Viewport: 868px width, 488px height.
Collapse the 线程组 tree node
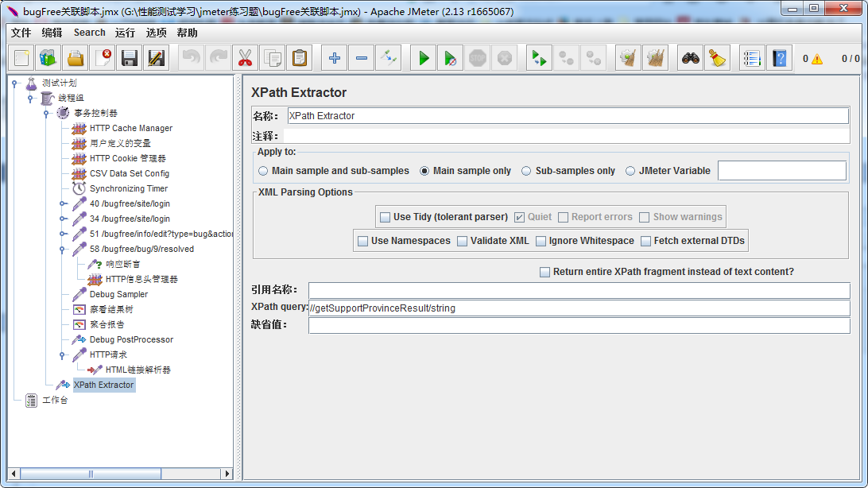click(31, 99)
